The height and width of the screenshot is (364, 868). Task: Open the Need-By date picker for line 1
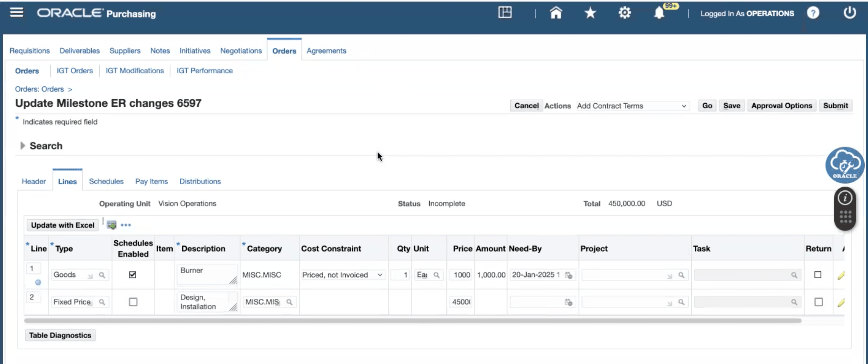(x=569, y=275)
